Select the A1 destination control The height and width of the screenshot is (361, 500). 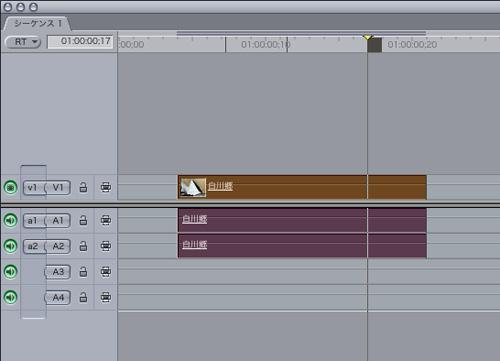(58, 221)
